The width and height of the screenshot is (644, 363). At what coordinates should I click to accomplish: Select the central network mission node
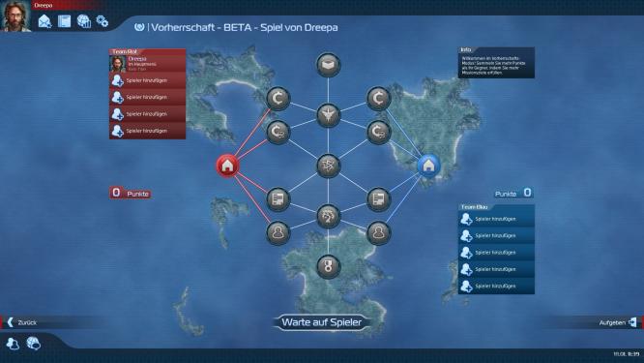coord(328,166)
